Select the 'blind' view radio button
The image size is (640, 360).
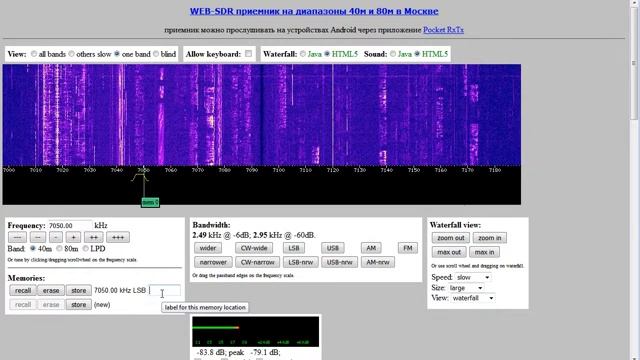(156, 54)
